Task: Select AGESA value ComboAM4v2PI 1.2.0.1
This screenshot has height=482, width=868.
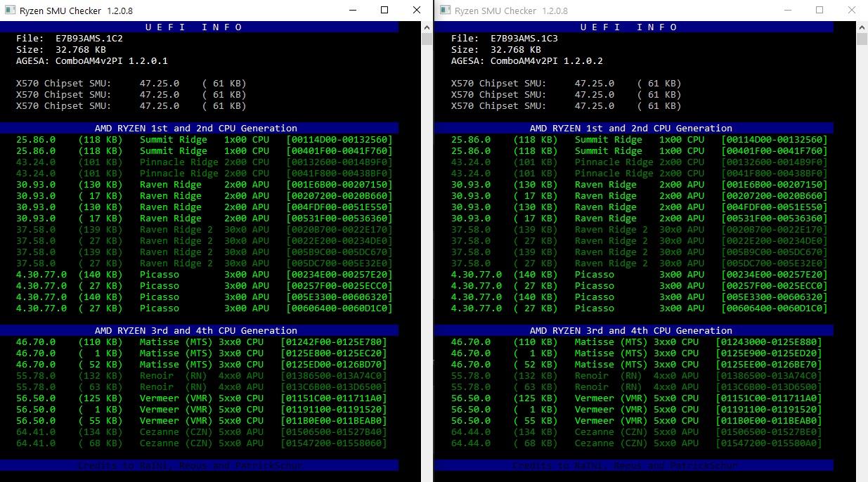Action: pos(112,60)
